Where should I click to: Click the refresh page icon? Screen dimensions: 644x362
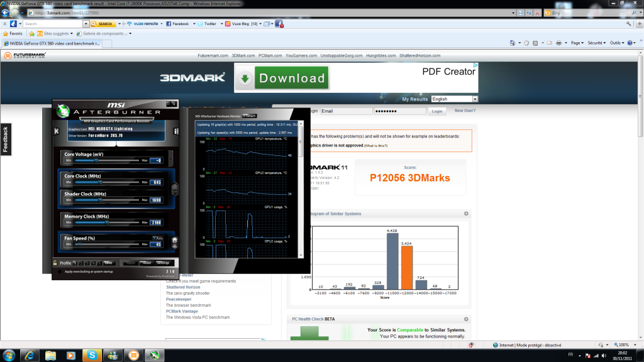(528, 13)
